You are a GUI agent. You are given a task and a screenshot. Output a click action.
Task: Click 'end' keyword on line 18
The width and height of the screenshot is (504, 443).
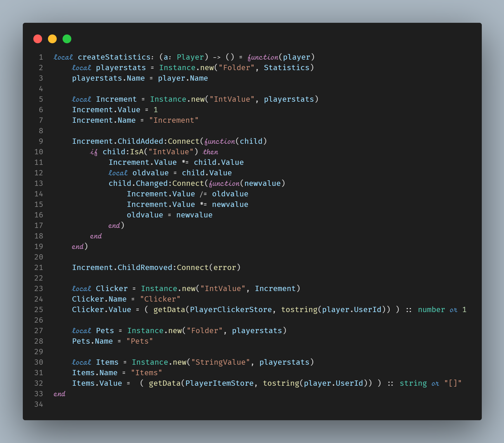[96, 236]
